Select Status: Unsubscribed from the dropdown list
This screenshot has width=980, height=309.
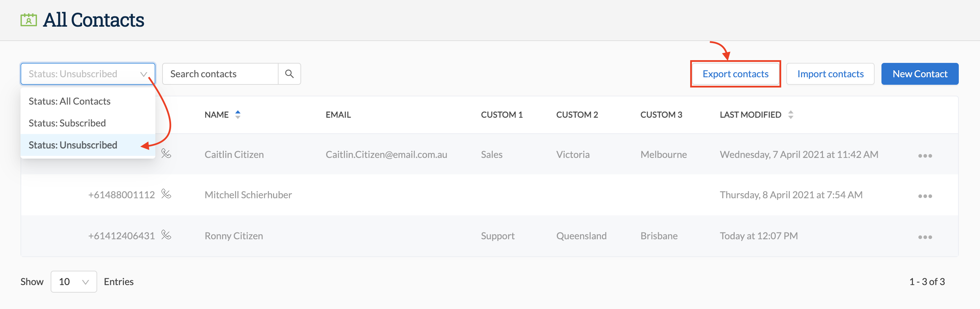[x=73, y=145]
